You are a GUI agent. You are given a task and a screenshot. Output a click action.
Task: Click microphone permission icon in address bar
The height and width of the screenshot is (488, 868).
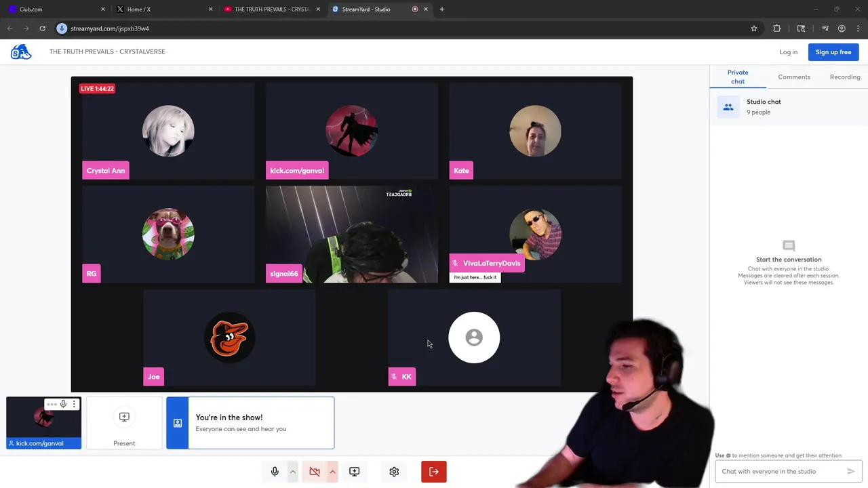tap(62, 28)
